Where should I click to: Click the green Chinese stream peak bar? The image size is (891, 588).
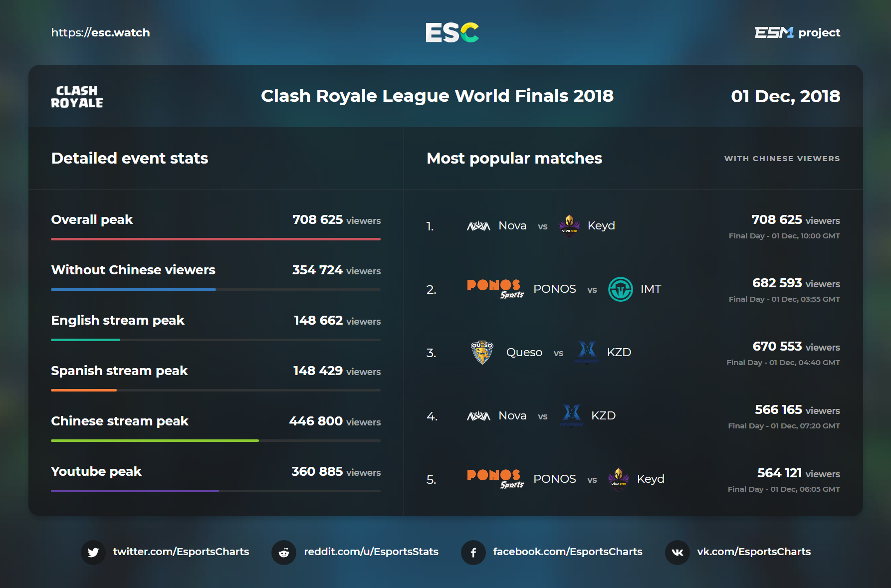pos(155,440)
